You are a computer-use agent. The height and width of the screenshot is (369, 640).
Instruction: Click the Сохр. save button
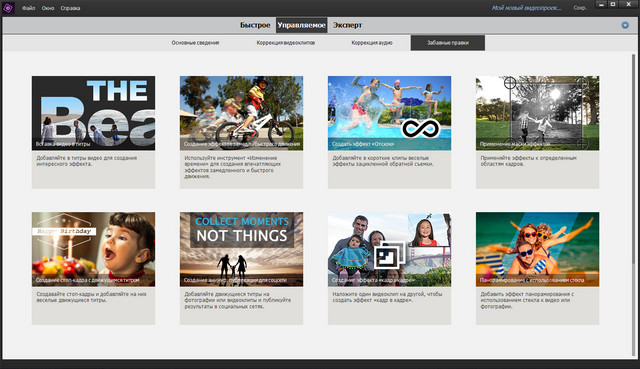click(580, 8)
